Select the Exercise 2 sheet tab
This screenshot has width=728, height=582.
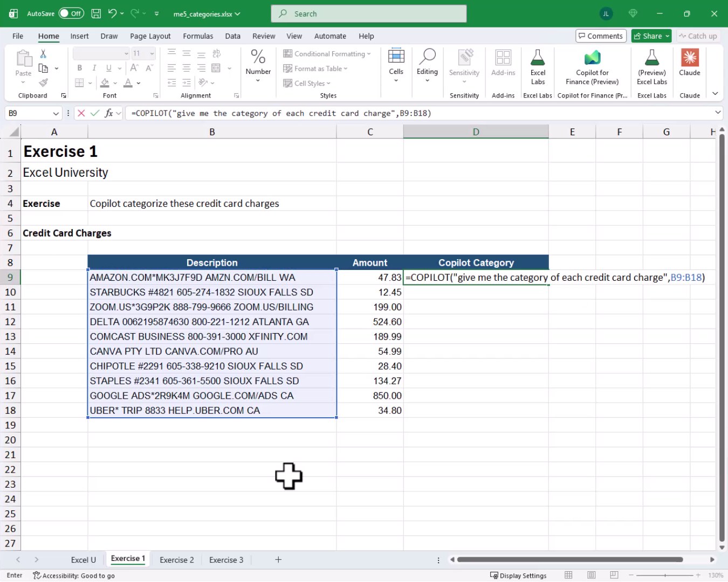click(x=176, y=560)
